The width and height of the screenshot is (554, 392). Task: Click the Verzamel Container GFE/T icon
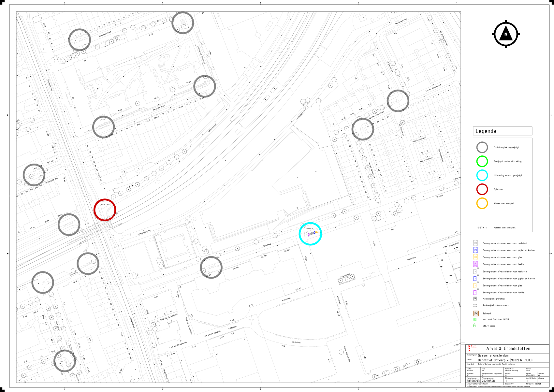pos(475,320)
